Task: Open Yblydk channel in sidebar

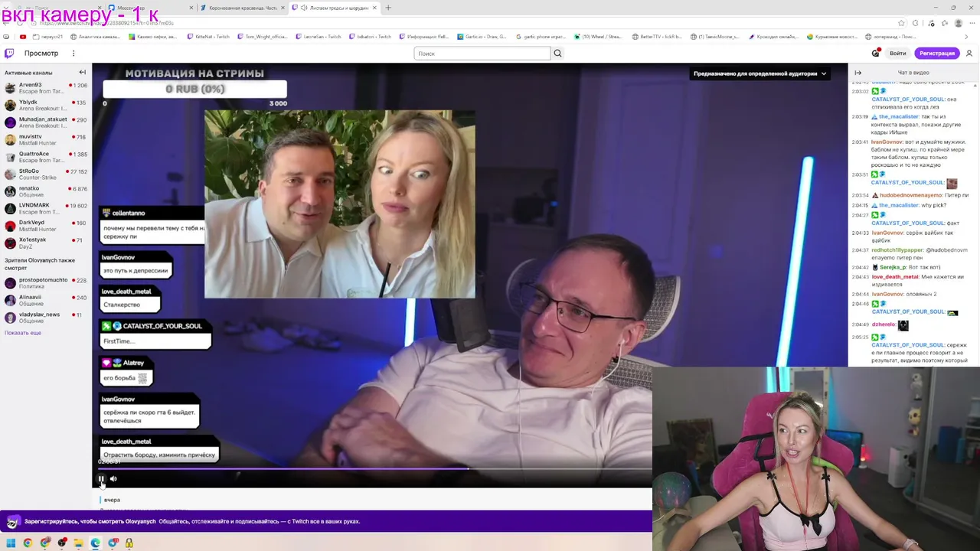Action: coord(46,106)
